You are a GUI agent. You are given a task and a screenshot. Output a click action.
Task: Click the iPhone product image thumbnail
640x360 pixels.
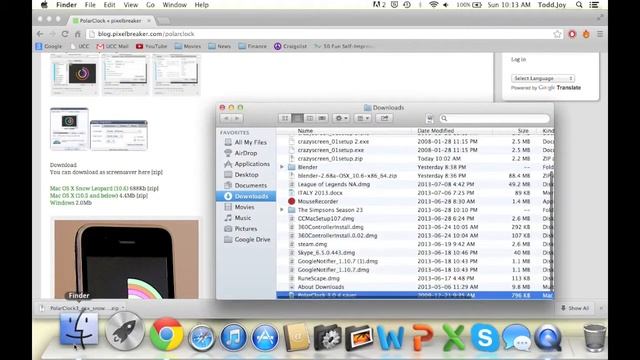[127, 260]
